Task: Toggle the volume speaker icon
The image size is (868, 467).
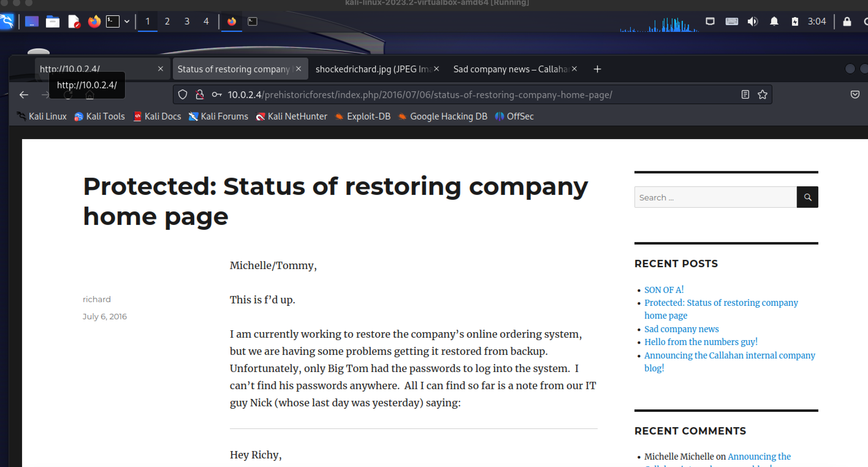Action: point(752,21)
